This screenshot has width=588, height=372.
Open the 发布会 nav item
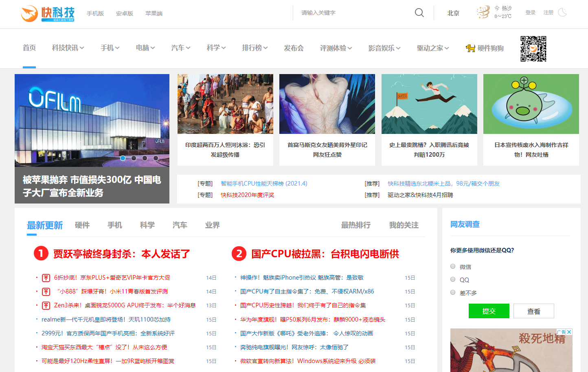[294, 48]
